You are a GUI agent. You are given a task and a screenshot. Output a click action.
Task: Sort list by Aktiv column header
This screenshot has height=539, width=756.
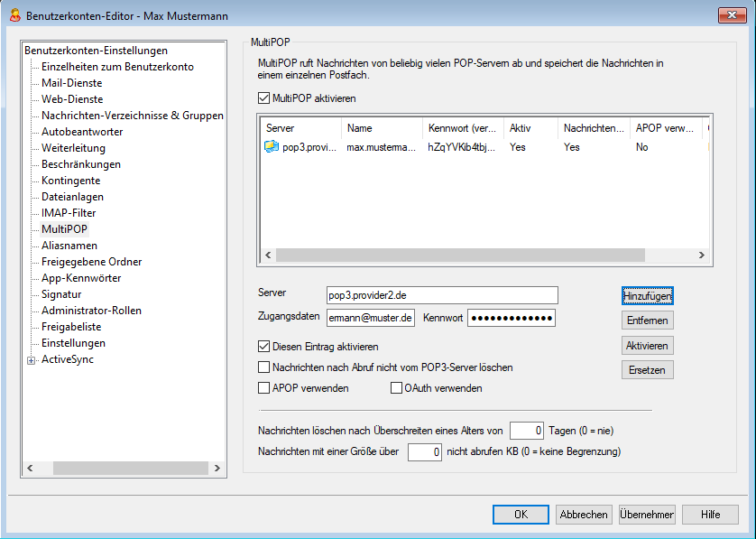530,128
